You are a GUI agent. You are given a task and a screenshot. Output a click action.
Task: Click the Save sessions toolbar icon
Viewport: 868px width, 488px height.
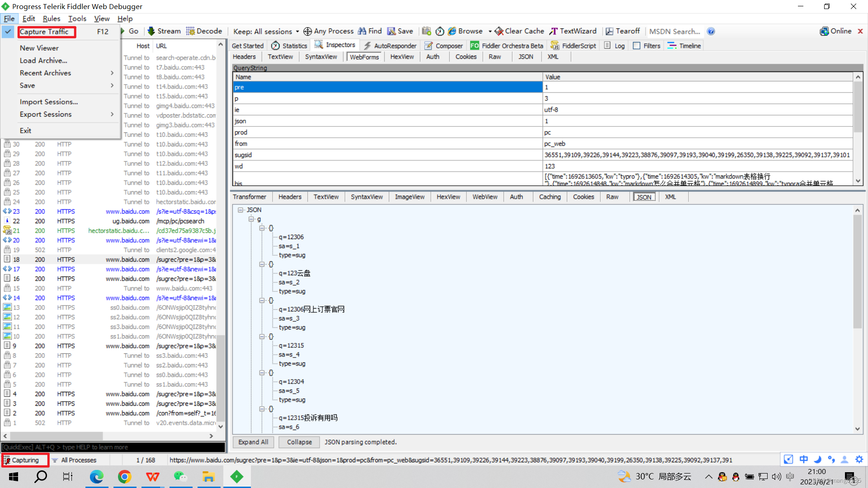[392, 31]
